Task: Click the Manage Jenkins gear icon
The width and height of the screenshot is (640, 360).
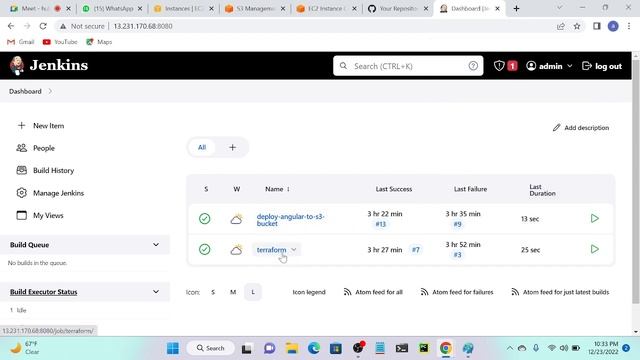Action: pyautogui.click(x=22, y=193)
